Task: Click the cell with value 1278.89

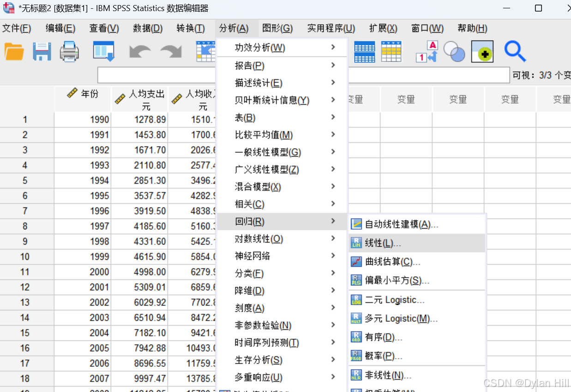Action: point(139,119)
